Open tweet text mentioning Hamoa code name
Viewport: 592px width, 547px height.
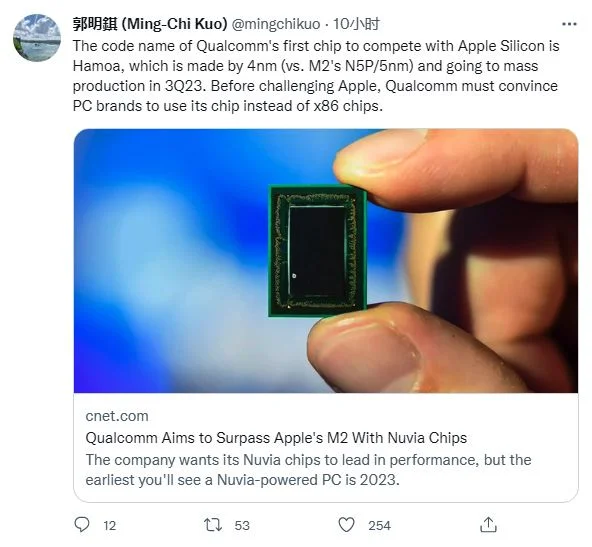(316, 76)
